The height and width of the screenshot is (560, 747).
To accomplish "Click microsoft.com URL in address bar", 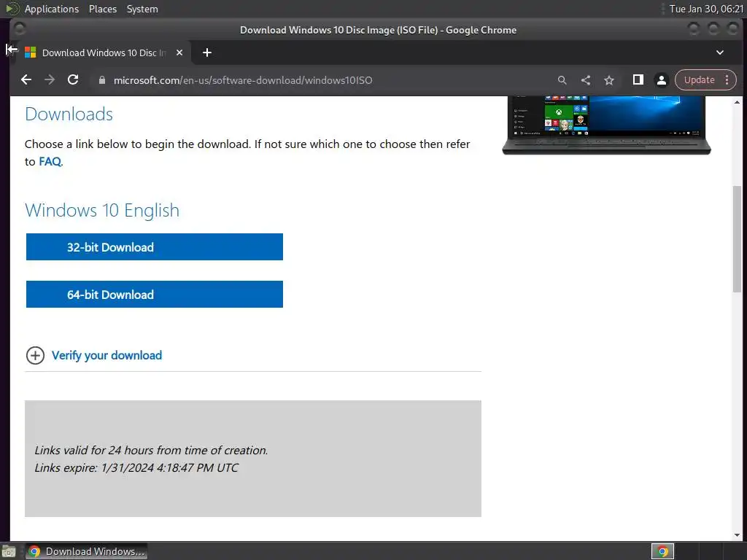I will pos(243,80).
